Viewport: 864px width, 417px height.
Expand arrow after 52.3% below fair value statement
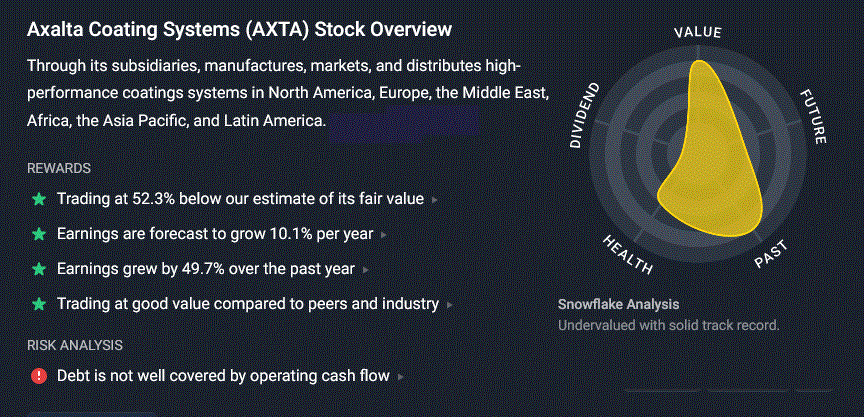[x=435, y=200]
